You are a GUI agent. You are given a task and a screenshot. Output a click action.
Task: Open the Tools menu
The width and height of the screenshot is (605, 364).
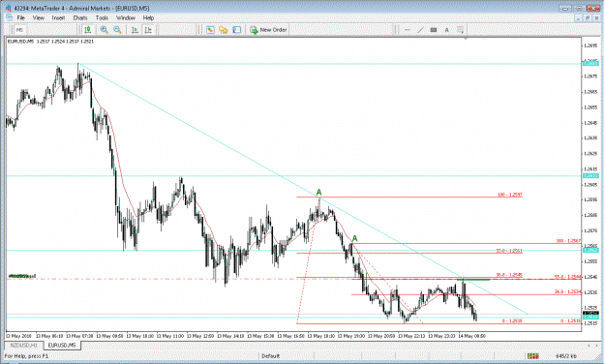pos(102,17)
